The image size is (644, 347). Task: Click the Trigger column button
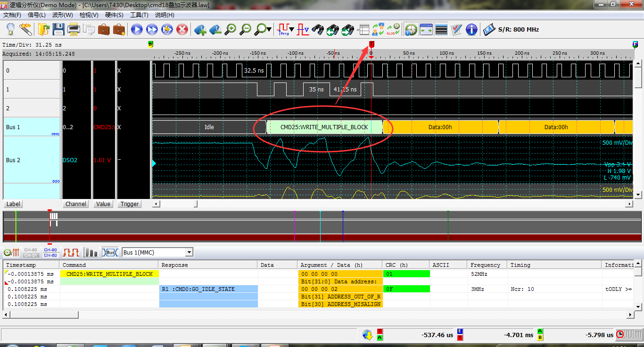[130, 204]
